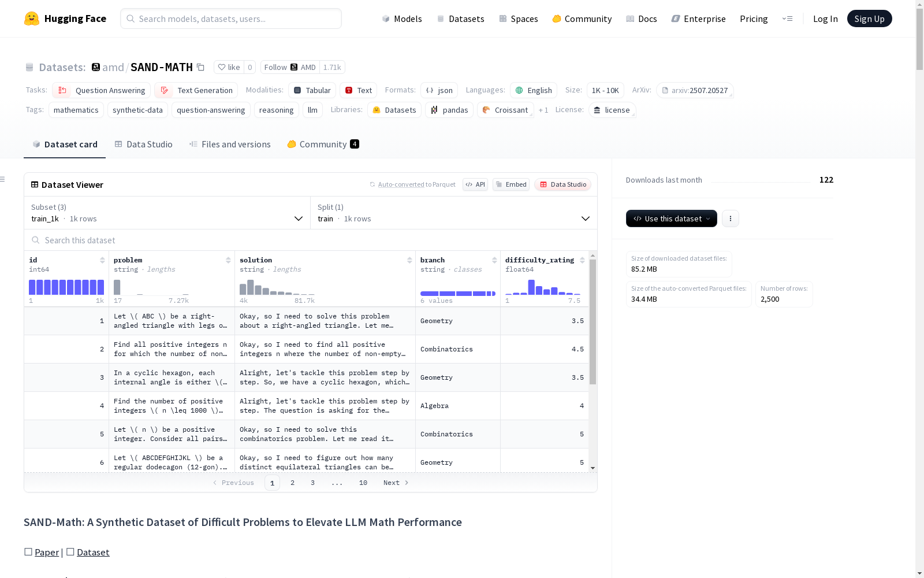Go to the Next page of rows
This screenshot has width=924, height=578.
click(396, 483)
